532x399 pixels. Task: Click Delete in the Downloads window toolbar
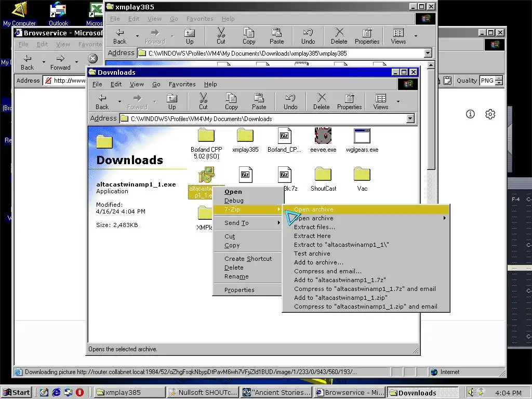(321, 102)
